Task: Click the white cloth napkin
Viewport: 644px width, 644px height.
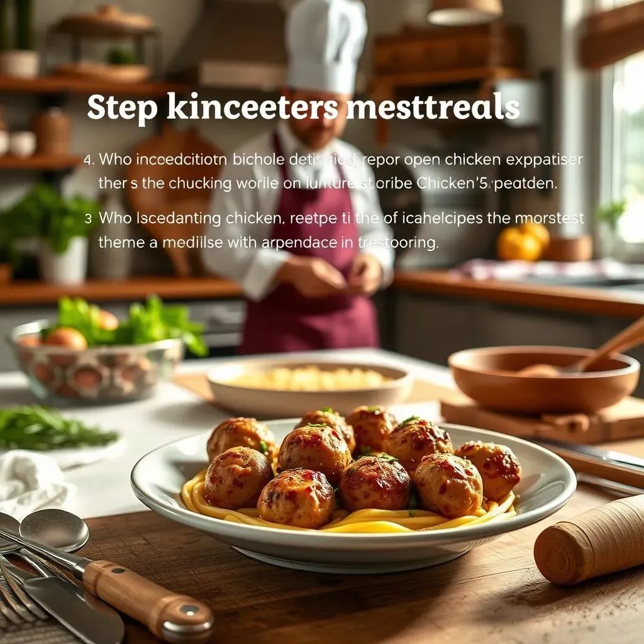Action: coord(31,480)
